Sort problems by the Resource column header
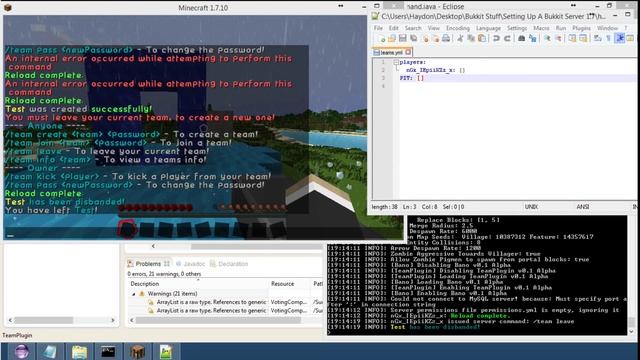The width and height of the screenshot is (640, 360). click(x=289, y=284)
